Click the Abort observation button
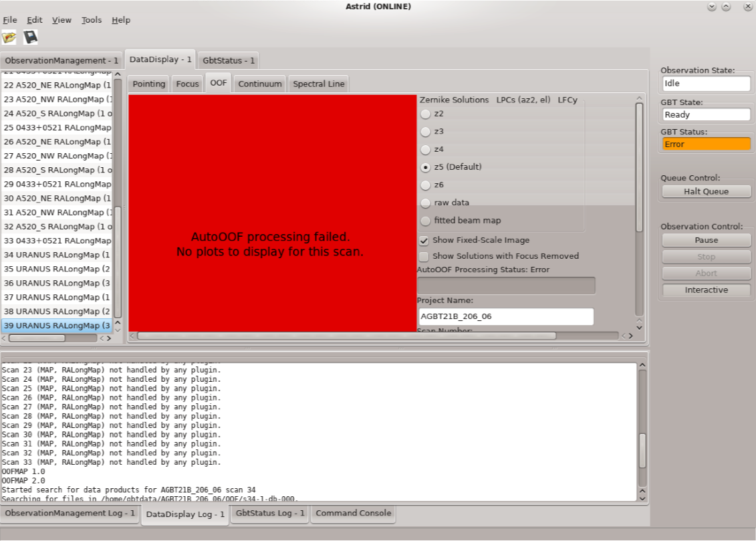Screen dimensions: 756x541 click(x=706, y=274)
